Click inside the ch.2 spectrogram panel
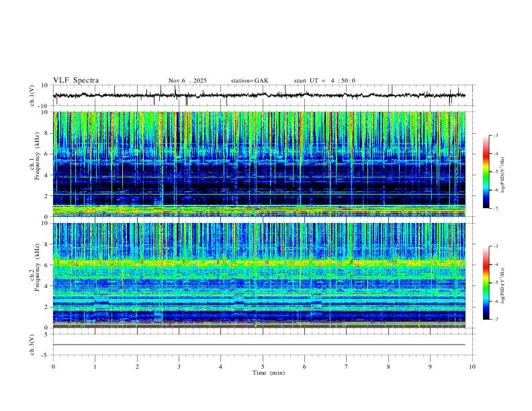532x411 pixels. tap(259, 275)
